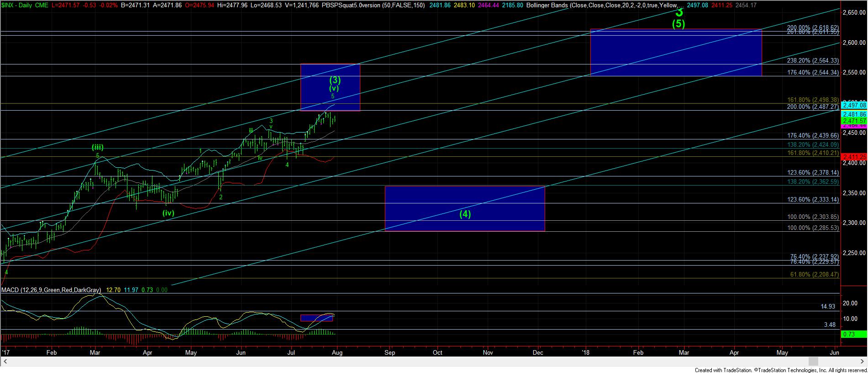Viewport: 868px width, 373px height.
Task: Click the (iv) wave label near April
Action: 168,213
